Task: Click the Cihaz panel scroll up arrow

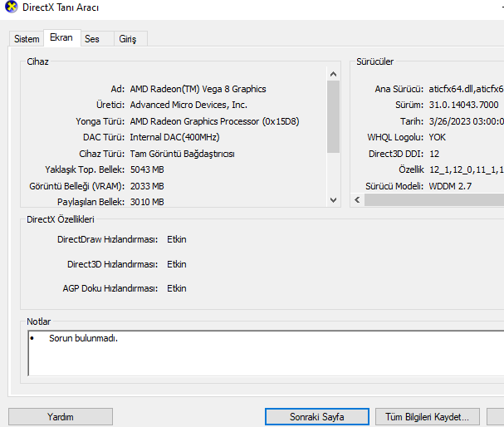Action: tap(333, 74)
